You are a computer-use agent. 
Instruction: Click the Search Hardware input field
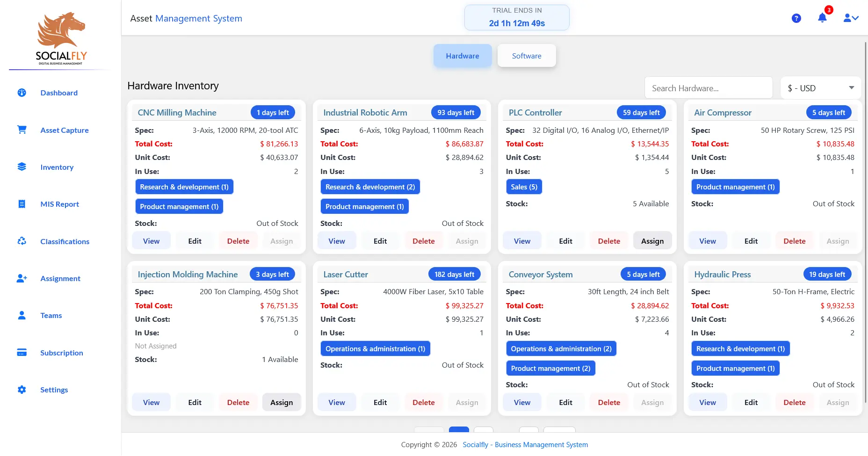(708, 88)
